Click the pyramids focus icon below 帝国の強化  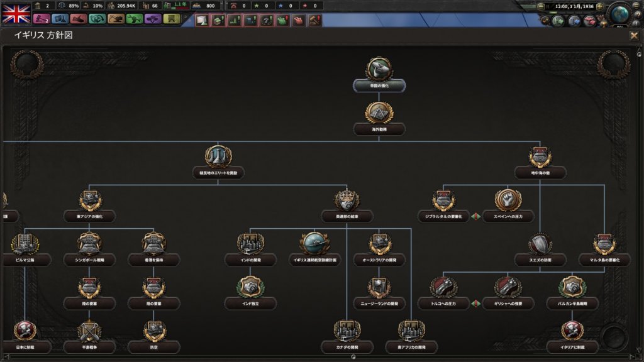[x=379, y=113]
